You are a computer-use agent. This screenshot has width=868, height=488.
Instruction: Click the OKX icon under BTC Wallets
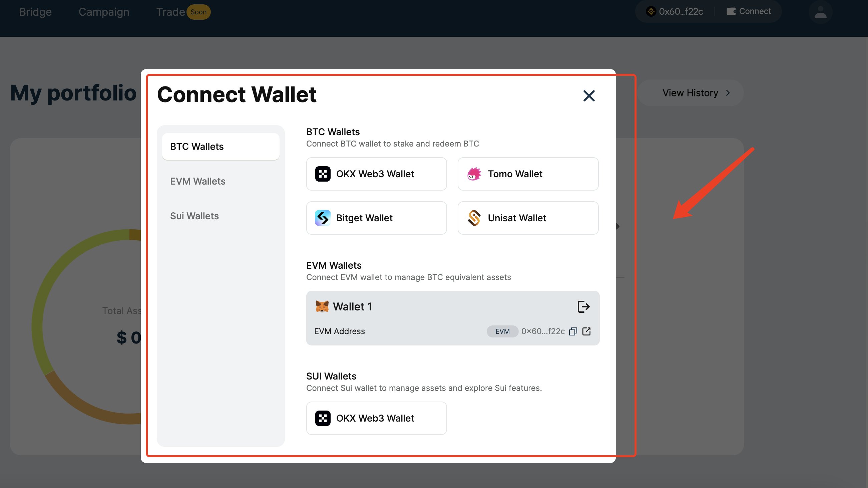tap(323, 174)
